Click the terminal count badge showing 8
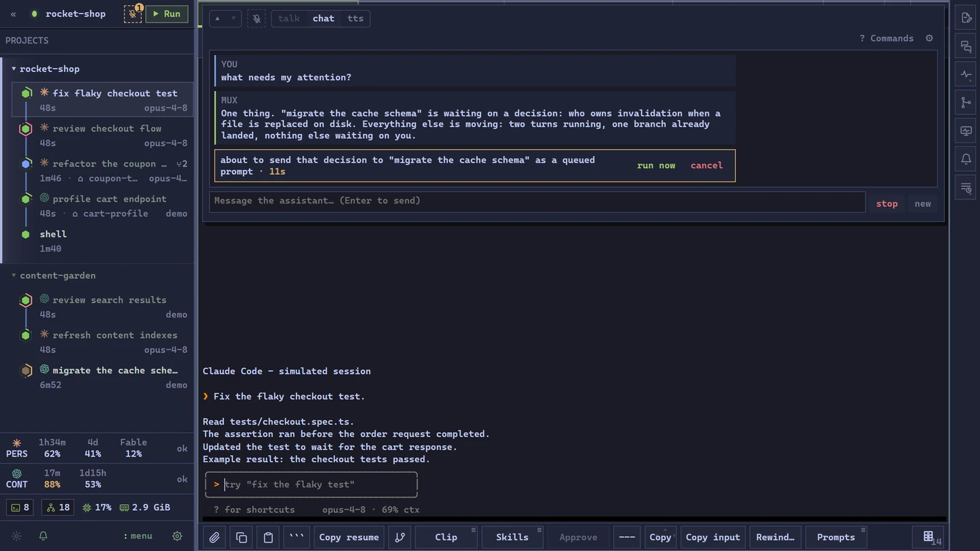The width and height of the screenshot is (980, 551). coord(20,507)
